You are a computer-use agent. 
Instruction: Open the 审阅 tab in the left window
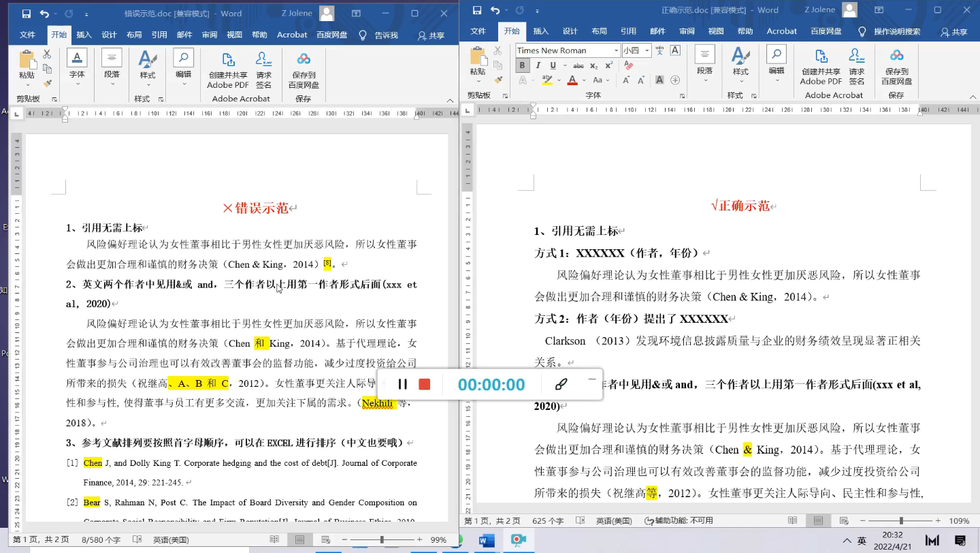coord(210,35)
